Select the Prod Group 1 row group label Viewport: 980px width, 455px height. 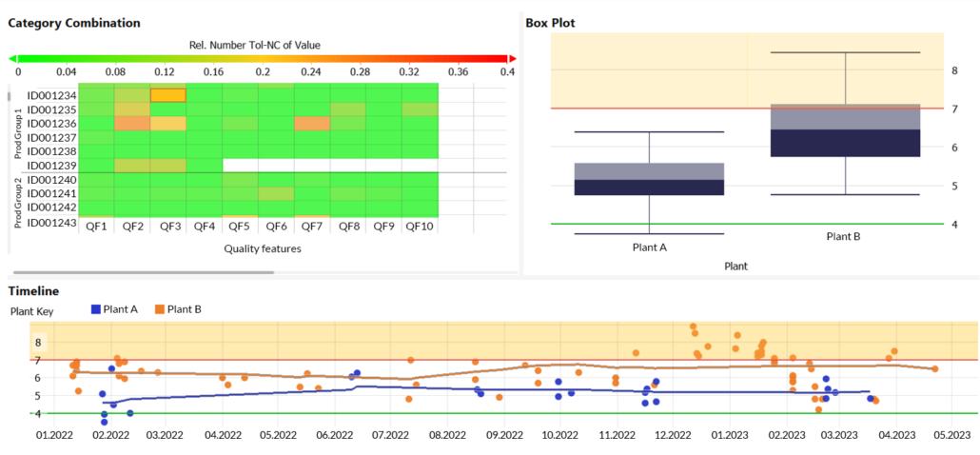click(16, 129)
